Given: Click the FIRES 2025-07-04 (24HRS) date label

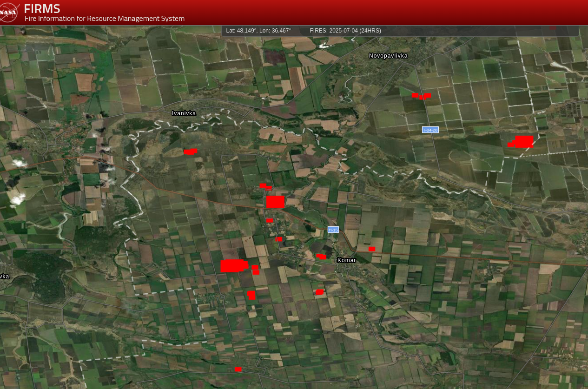Looking at the screenshot, I should pos(345,31).
